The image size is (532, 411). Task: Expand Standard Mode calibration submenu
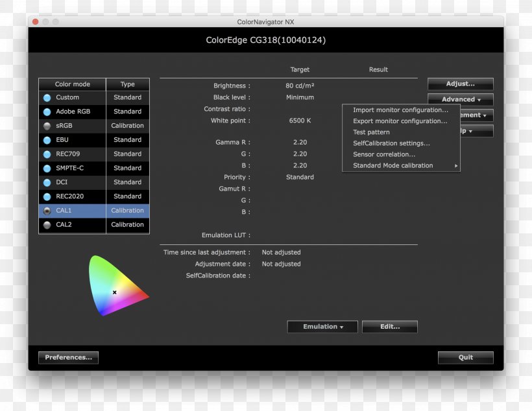pos(401,165)
